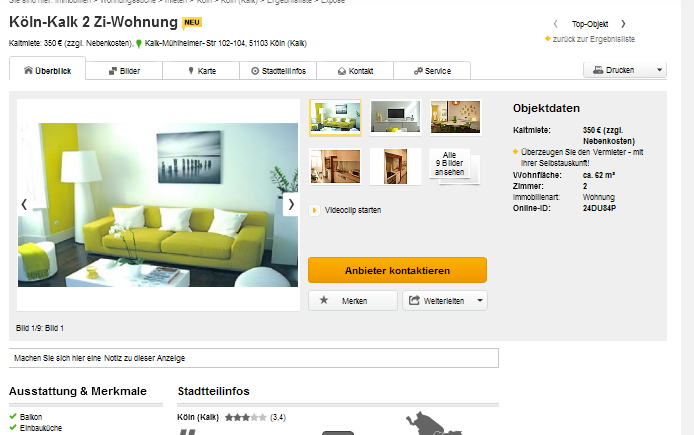Viewport: 694px width, 435px height.
Task: Open the Service tab
Action: pos(432,71)
